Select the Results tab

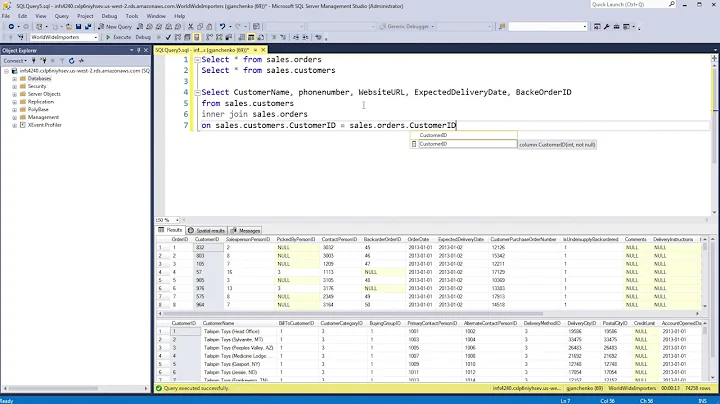170,230
